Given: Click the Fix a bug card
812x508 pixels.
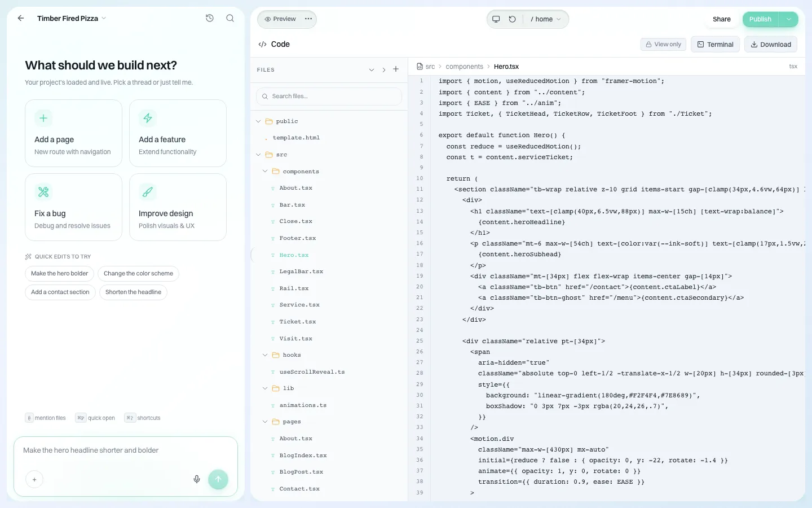Looking at the screenshot, I should 73,207.
